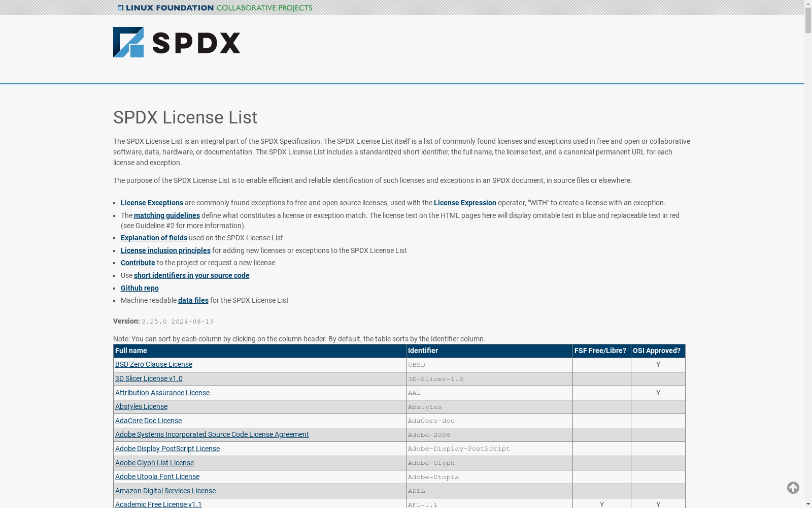Viewport: 812px width, 508px height.
Task: Click the 3D-Slicer-1.0 identifier cell
Action: point(489,379)
